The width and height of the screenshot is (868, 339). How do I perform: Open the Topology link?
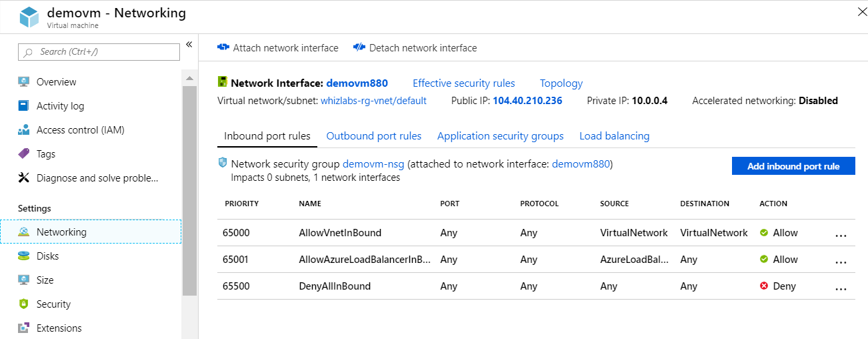tap(561, 83)
